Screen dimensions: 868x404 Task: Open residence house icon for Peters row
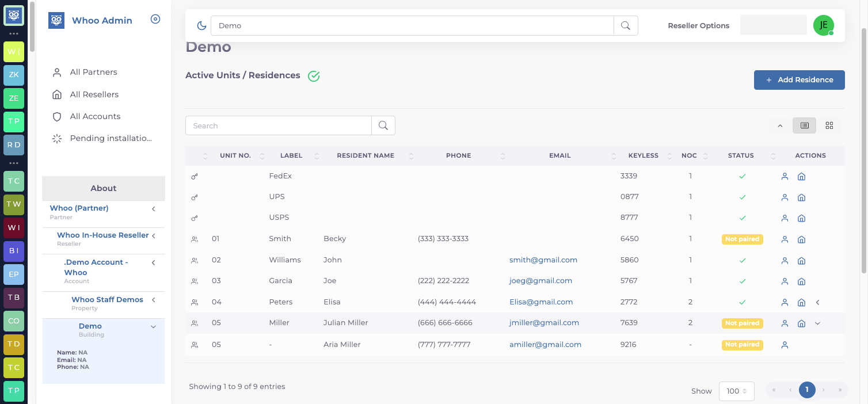click(801, 302)
